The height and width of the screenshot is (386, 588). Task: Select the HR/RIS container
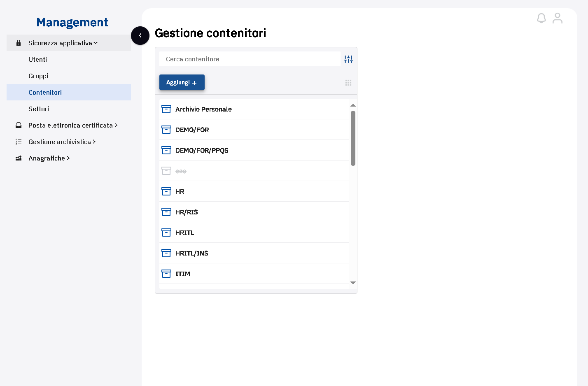tap(254, 212)
